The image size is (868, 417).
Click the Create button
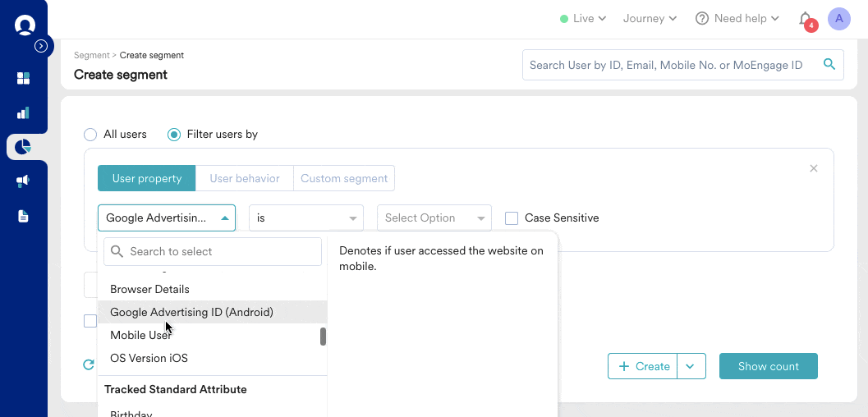pos(643,366)
